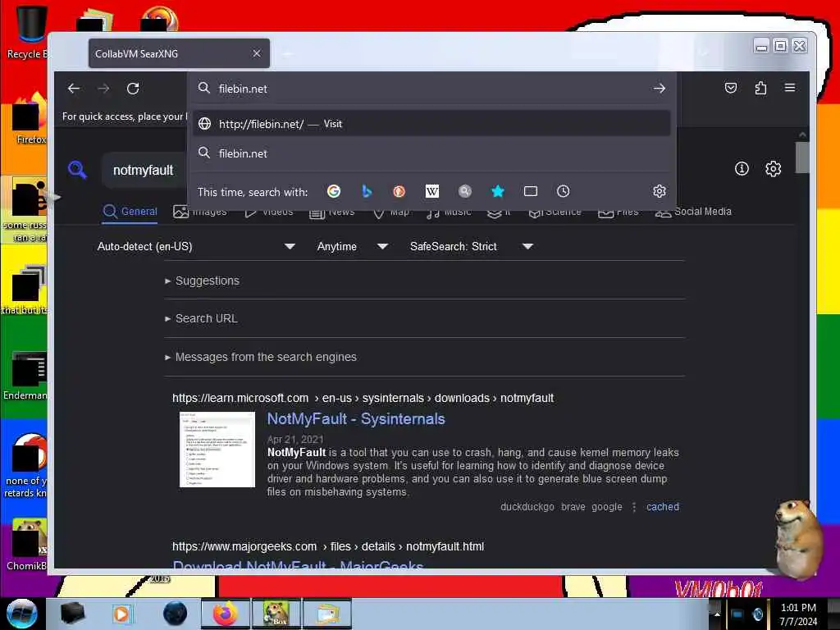Open the Firefox hamburger menu
The image size is (840, 630).
[x=790, y=87]
